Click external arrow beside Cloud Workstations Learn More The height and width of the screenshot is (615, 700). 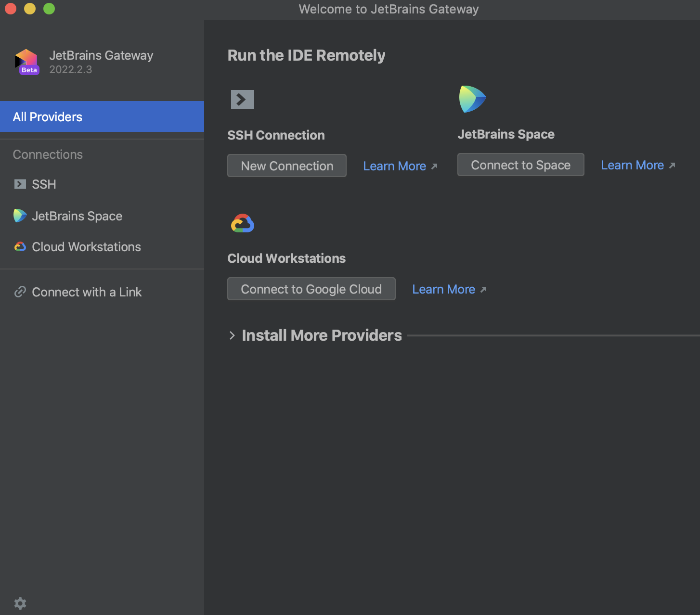[483, 290]
